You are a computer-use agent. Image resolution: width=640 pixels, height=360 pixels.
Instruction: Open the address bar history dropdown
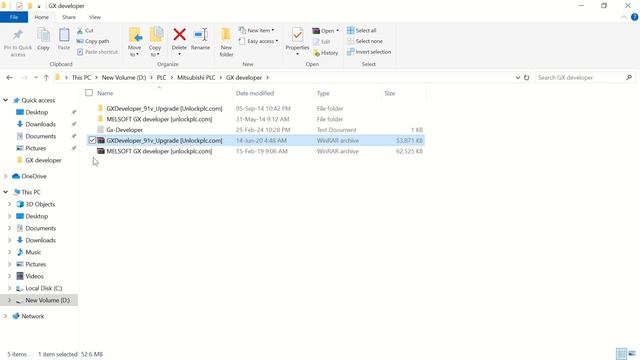[x=518, y=78]
